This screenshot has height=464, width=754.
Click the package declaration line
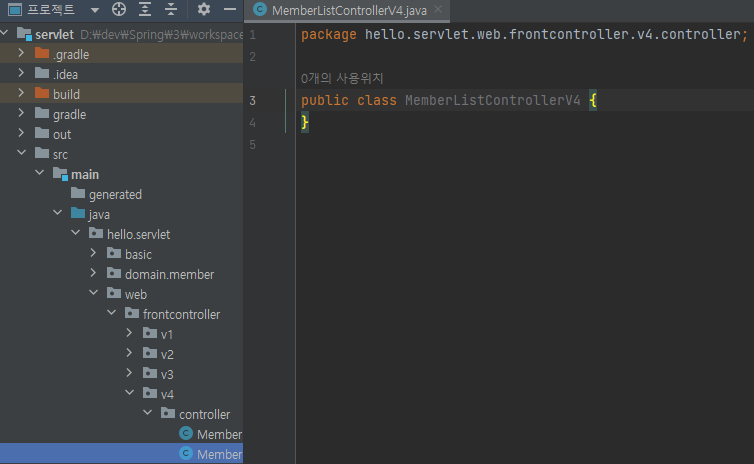[525, 34]
